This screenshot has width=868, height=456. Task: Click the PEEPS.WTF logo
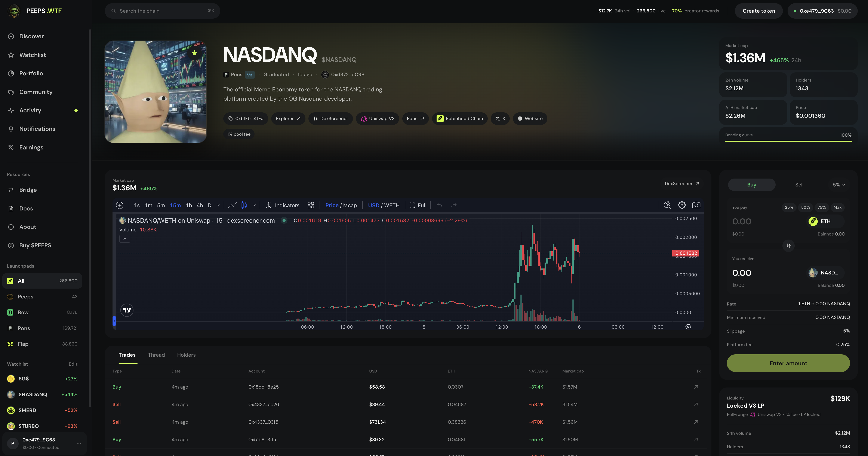pyautogui.click(x=35, y=11)
